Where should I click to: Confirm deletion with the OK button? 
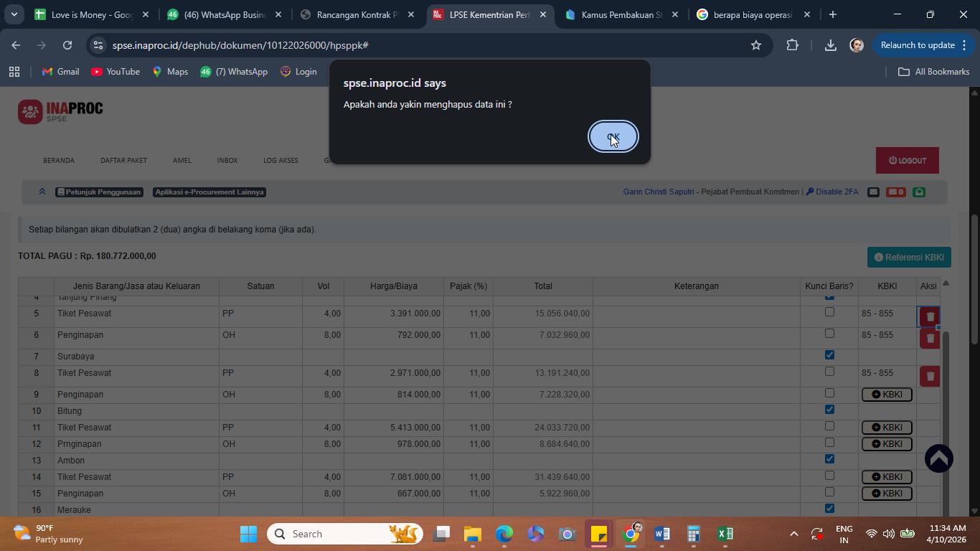tap(613, 136)
